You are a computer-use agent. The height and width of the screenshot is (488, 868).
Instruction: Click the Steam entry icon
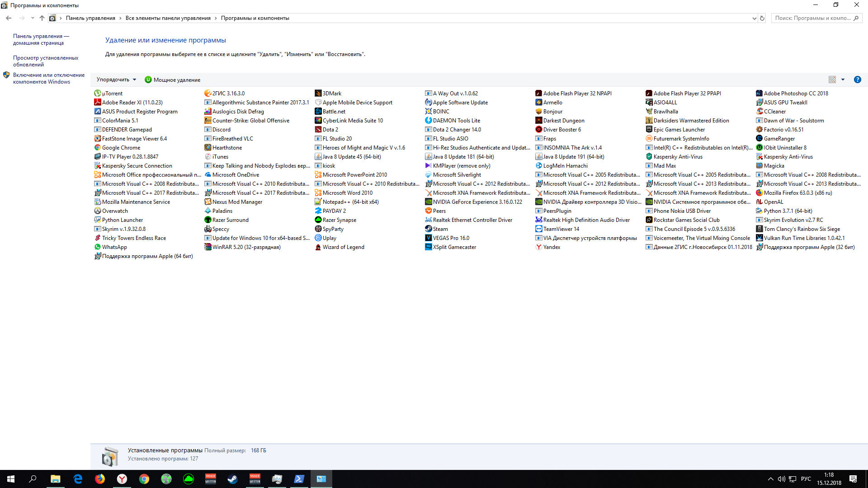point(428,229)
